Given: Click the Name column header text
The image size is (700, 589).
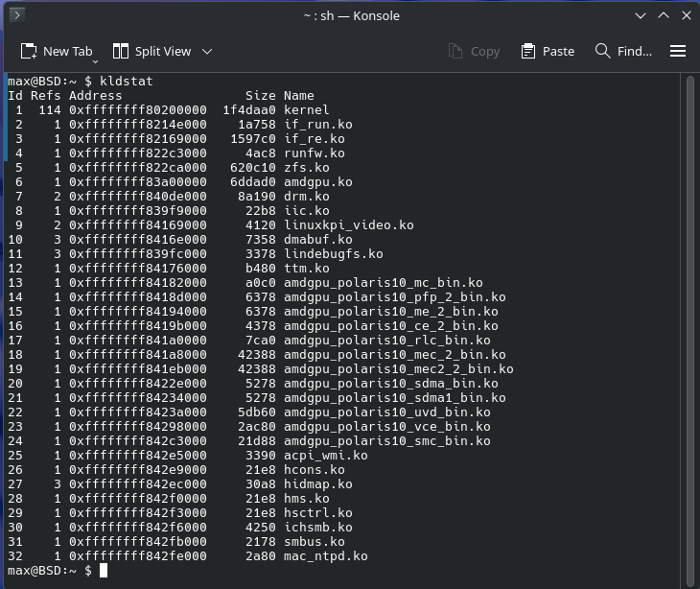Looking at the screenshot, I should coord(299,95).
